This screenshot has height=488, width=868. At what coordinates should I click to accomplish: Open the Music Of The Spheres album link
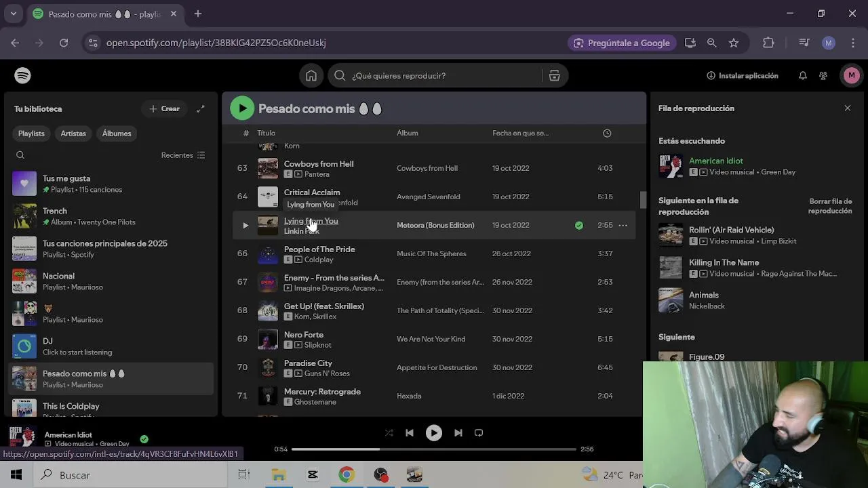click(x=431, y=253)
